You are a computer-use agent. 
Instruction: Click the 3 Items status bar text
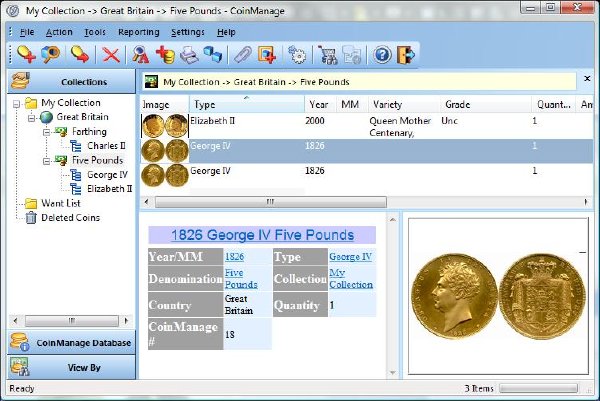pos(479,389)
